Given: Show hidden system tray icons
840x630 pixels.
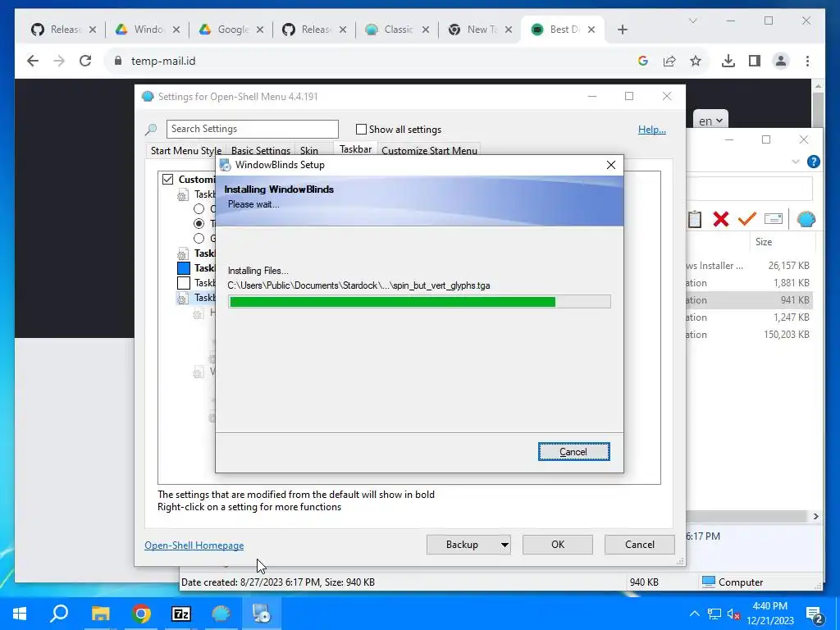Looking at the screenshot, I should pos(694,614).
